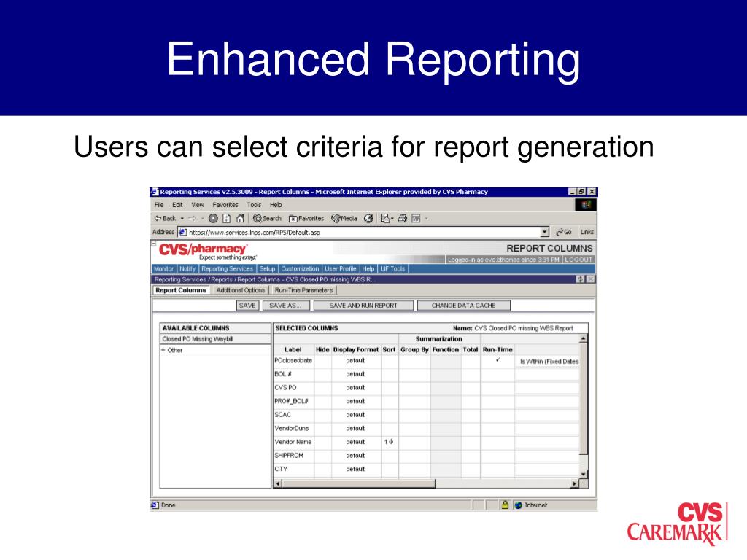Click the Edit with Word toolbar icon
Viewport: 747px width, 560px height.
click(x=416, y=219)
